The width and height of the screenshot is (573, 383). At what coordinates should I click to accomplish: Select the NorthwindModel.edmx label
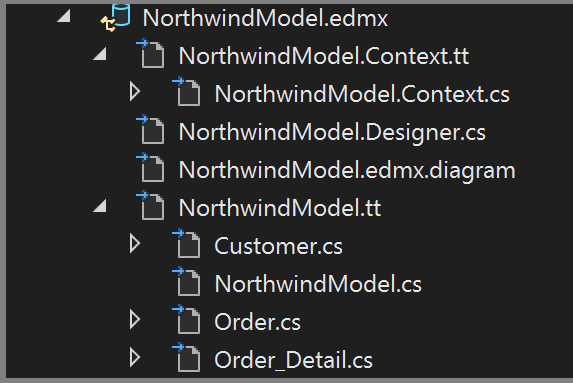[x=265, y=18]
